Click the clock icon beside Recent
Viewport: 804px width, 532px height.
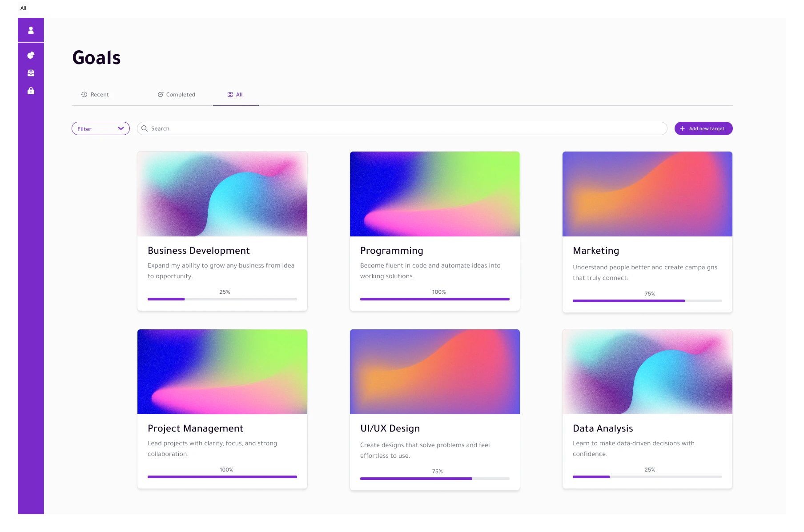pyautogui.click(x=84, y=95)
